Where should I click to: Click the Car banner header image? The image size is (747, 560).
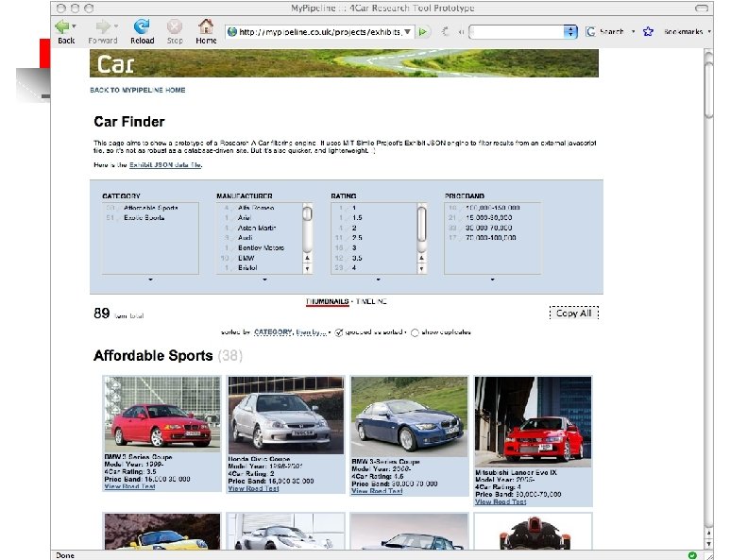click(x=344, y=63)
